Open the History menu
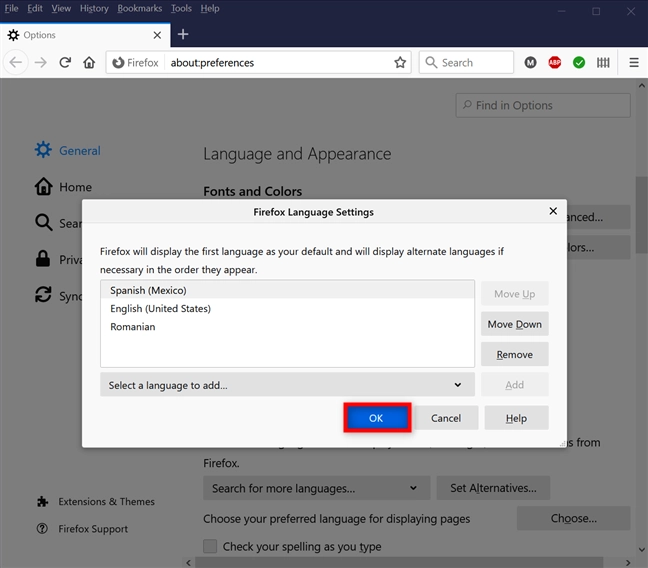648x568 pixels. pos(94,8)
